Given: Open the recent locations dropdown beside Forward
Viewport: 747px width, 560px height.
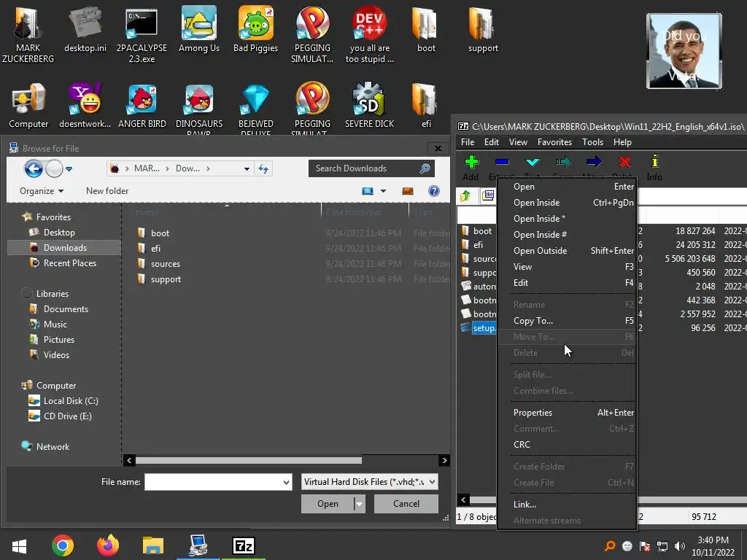Looking at the screenshot, I should coord(69,168).
